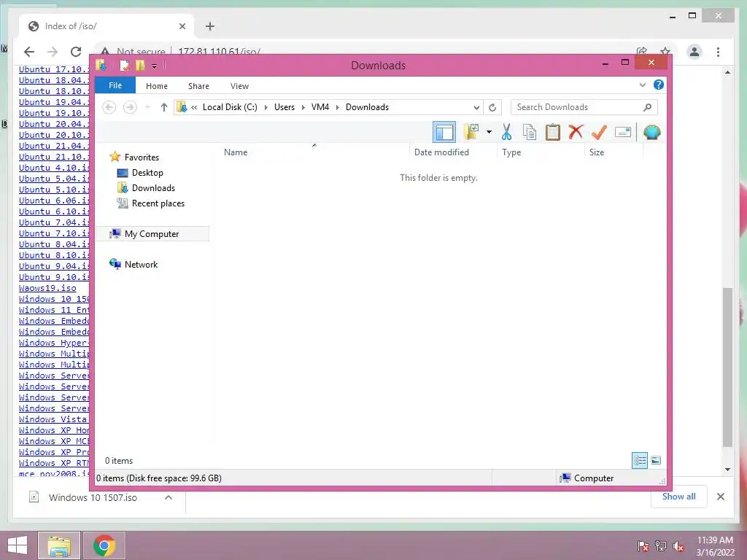
Task: Expand arrow after Users breadcrumb
Action: click(303, 107)
